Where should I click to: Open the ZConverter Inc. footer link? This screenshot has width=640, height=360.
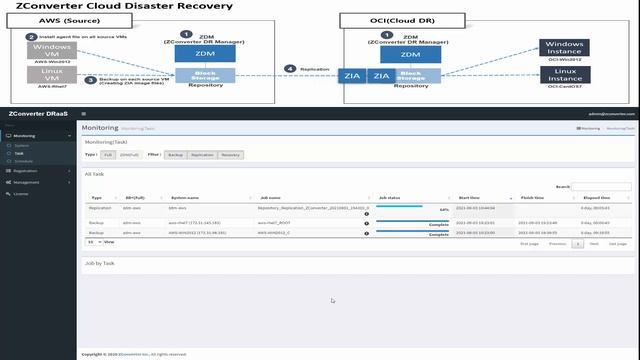point(133,354)
